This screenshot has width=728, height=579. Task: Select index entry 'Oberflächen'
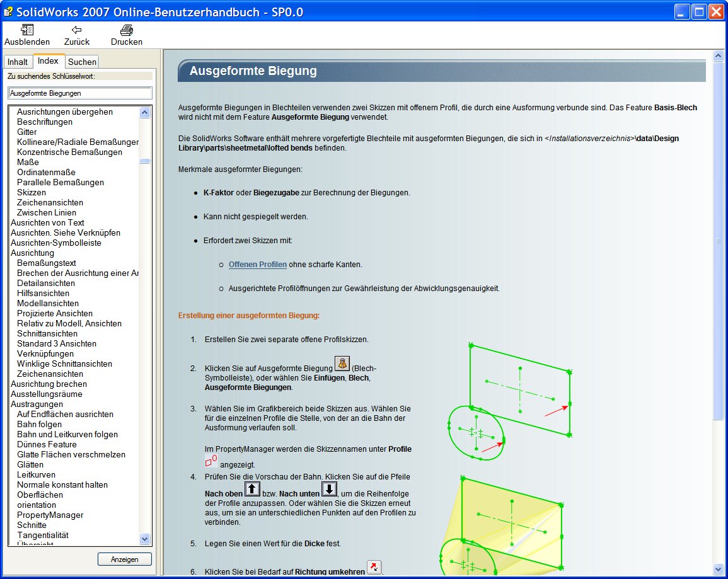pyautogui.click(x=40, y=495)
